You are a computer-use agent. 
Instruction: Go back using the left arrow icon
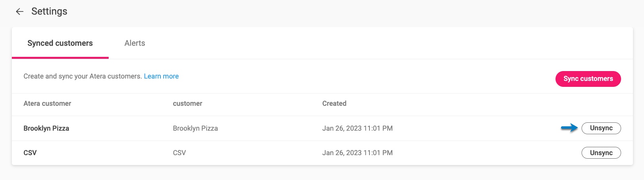20,12
